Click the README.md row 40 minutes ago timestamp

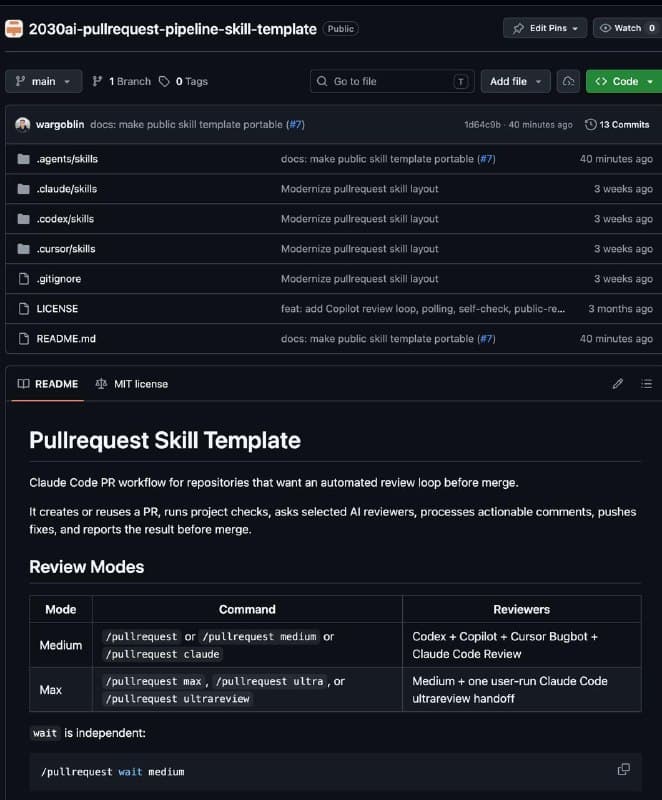pos(616,339)
